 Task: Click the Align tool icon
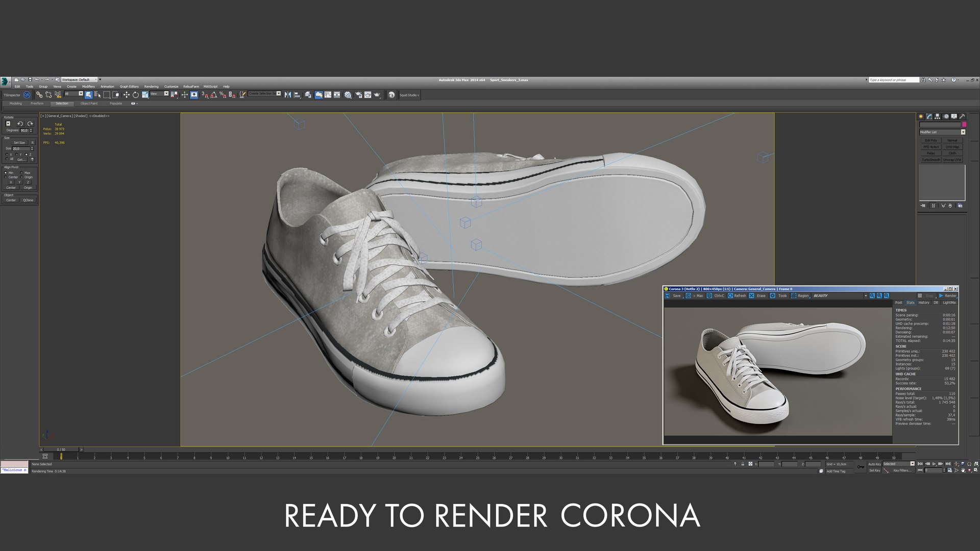point(297,95)
